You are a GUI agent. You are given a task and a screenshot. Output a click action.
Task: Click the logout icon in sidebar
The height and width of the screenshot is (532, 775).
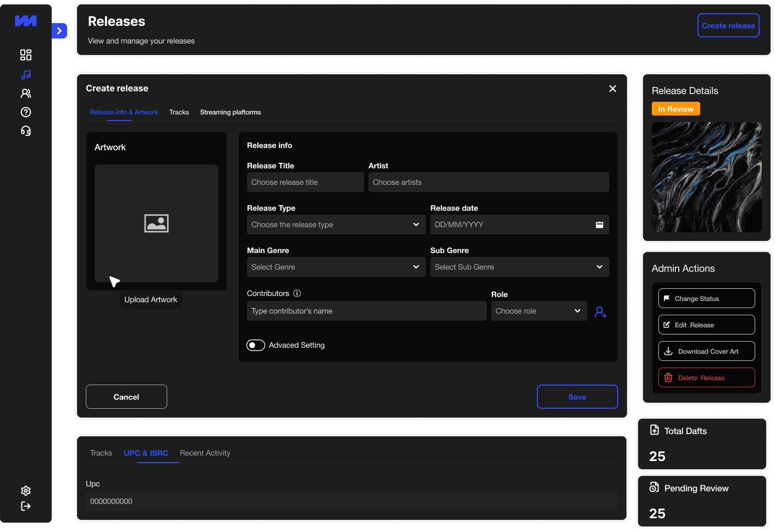26,506
